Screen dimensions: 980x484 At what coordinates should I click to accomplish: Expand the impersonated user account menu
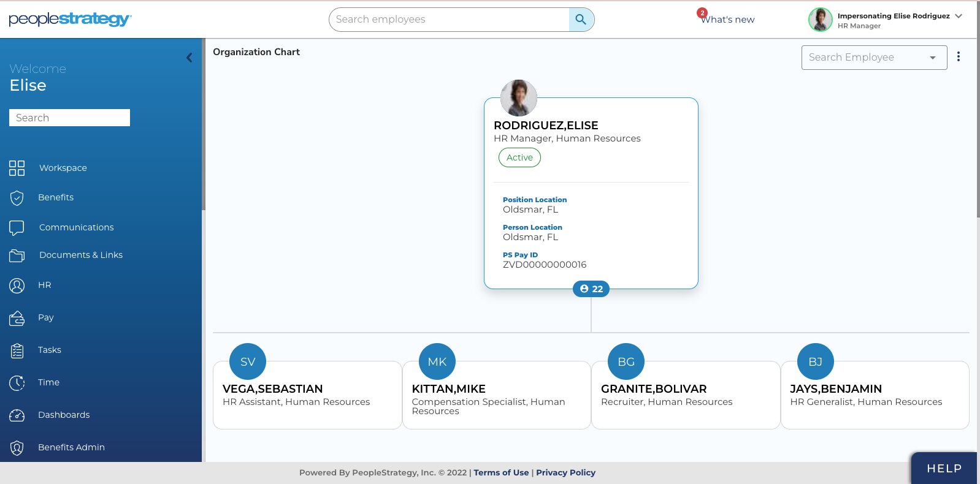[x=959, y=17]
